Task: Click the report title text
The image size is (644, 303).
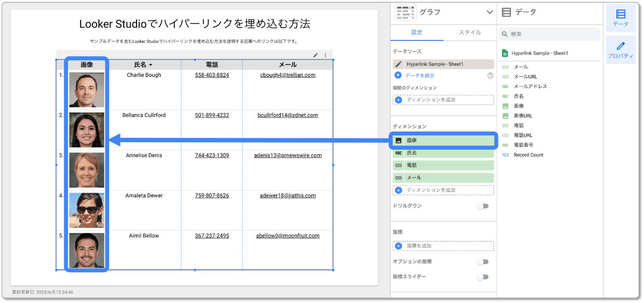Action: pyautogui.click(x=195, y=24)
